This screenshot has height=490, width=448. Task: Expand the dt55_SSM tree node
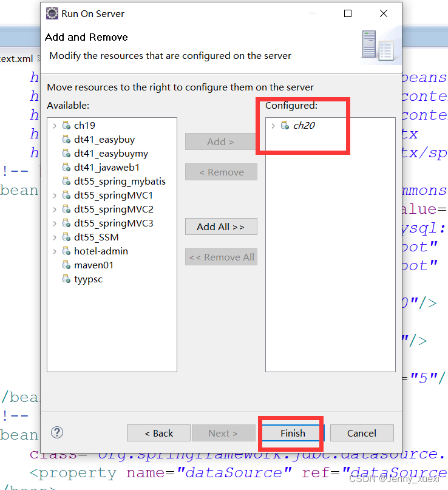(x=55, y=237)
